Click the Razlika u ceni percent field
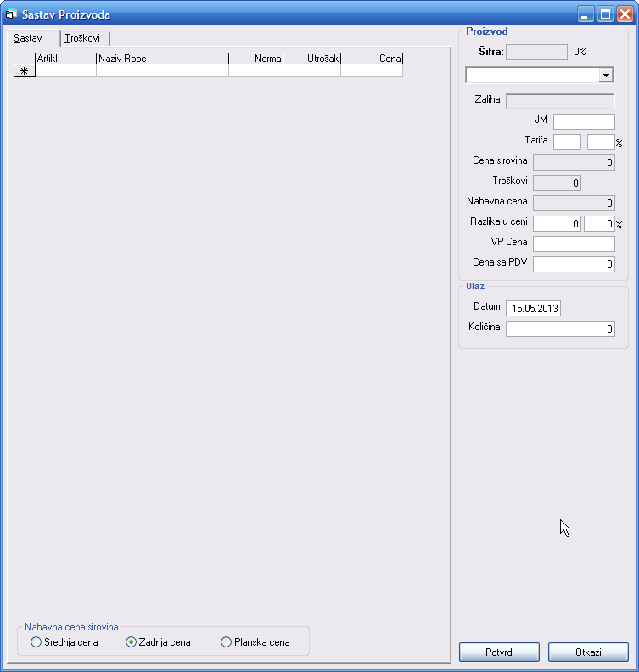639x672 pixels. coord(599,224)
